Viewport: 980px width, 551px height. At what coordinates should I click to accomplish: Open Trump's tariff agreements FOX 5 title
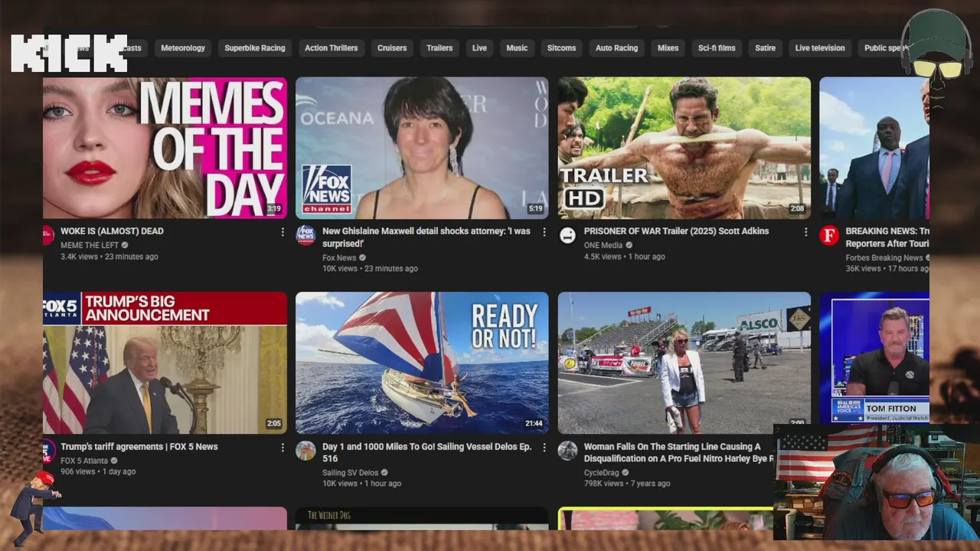click(139, 447)
